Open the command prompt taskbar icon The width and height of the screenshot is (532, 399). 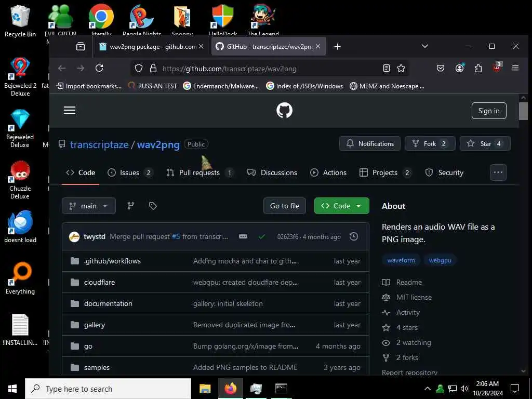pos(281,389)
